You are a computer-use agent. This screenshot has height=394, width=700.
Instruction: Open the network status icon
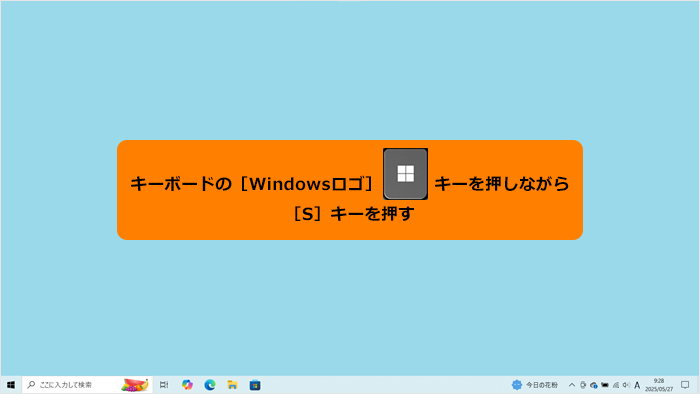point(616,385)
